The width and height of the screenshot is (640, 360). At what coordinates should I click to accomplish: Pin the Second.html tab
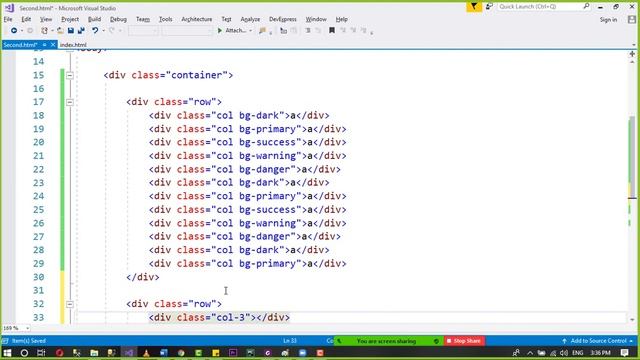coord(44,45)
